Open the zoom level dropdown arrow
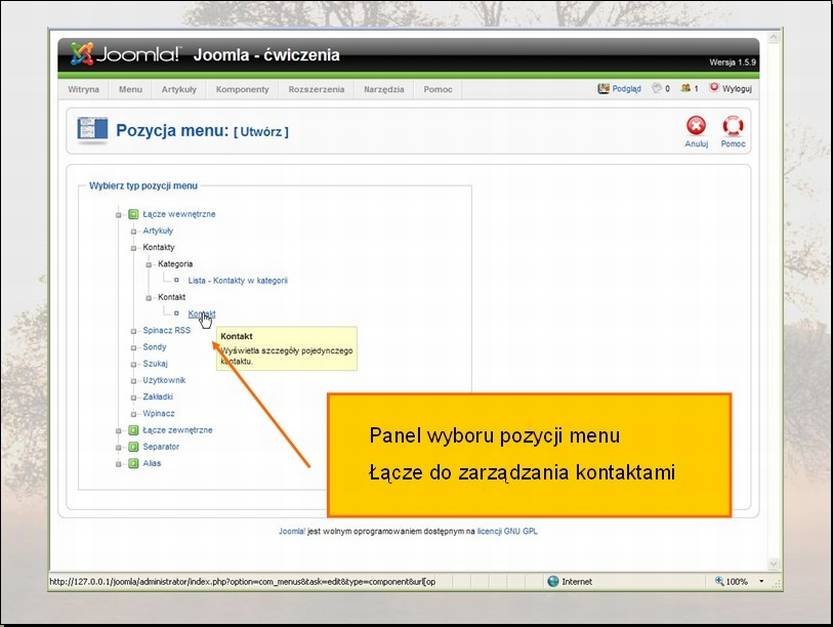The height and width of the screenshot is (627, 833). tap(761, 581)
